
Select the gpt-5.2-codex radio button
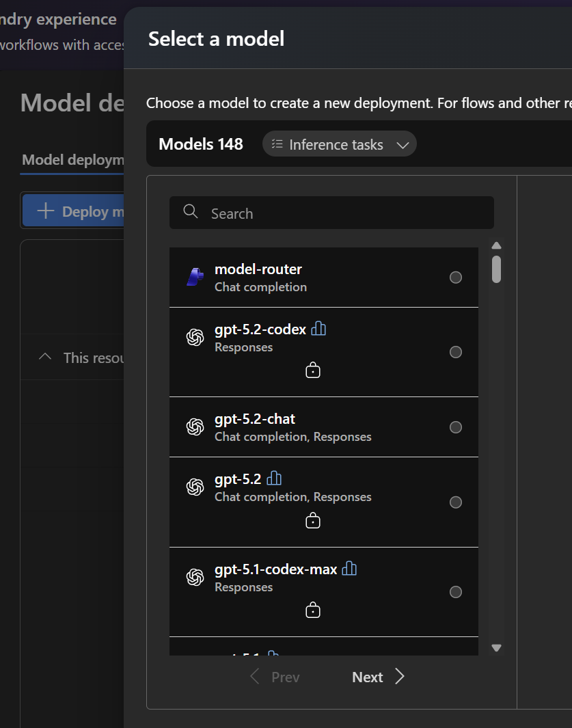(456, 352)
